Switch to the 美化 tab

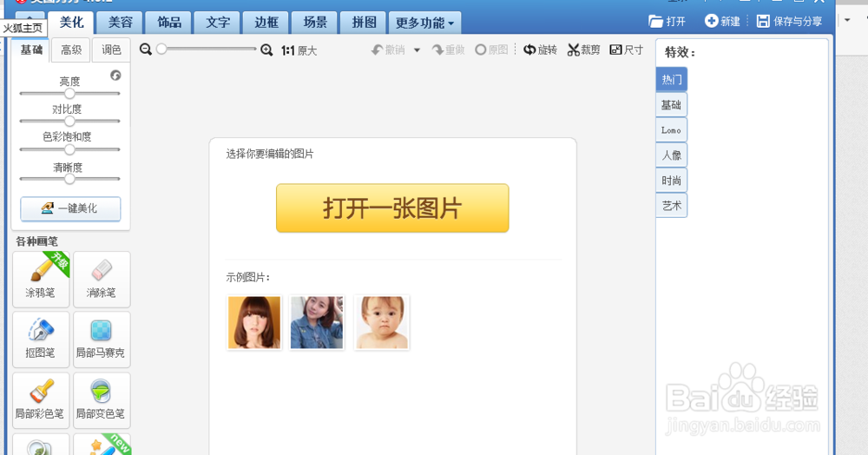pos(71,22)
